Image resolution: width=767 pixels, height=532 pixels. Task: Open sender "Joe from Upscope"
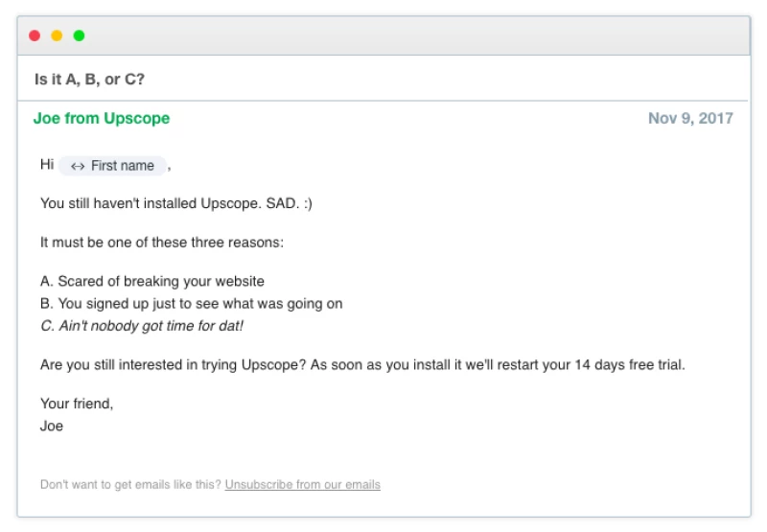click(102, 119)
